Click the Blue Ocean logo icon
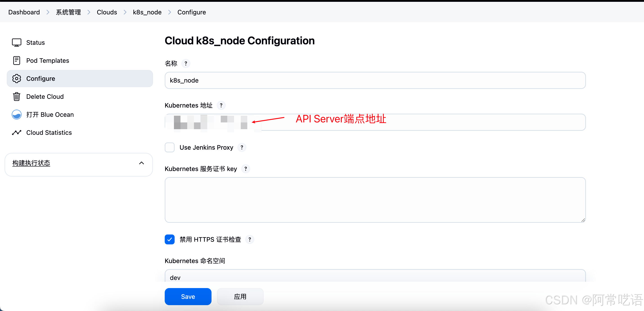The height and width of the screenshot is (311, 644). click(x=16, y=115)
